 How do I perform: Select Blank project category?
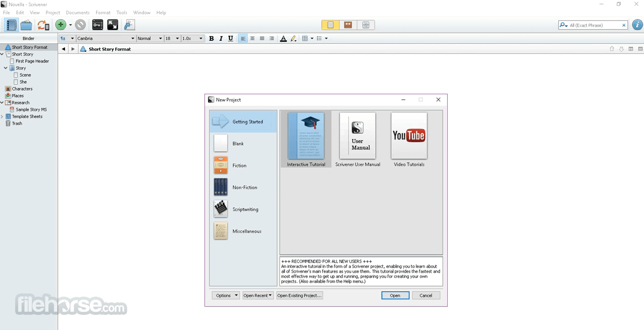pyautogui.click(x=243, y=144)
